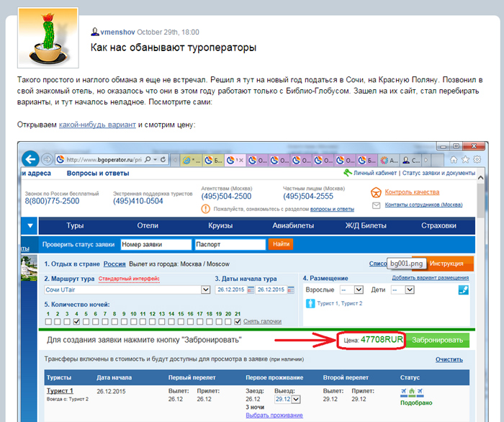This screenshot has width=504, height=422.
Task: Open calendar icon for first tour date
Action: pyautogui.click(x=251, y=290)
